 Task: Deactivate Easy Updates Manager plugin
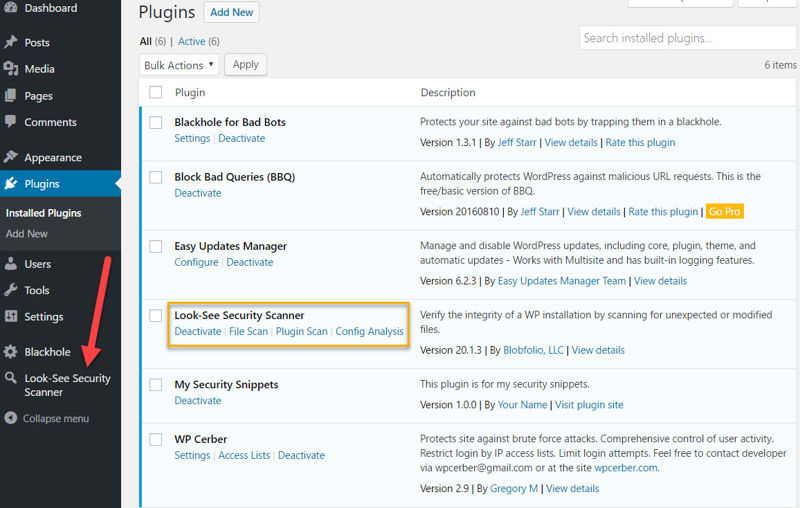249,262
